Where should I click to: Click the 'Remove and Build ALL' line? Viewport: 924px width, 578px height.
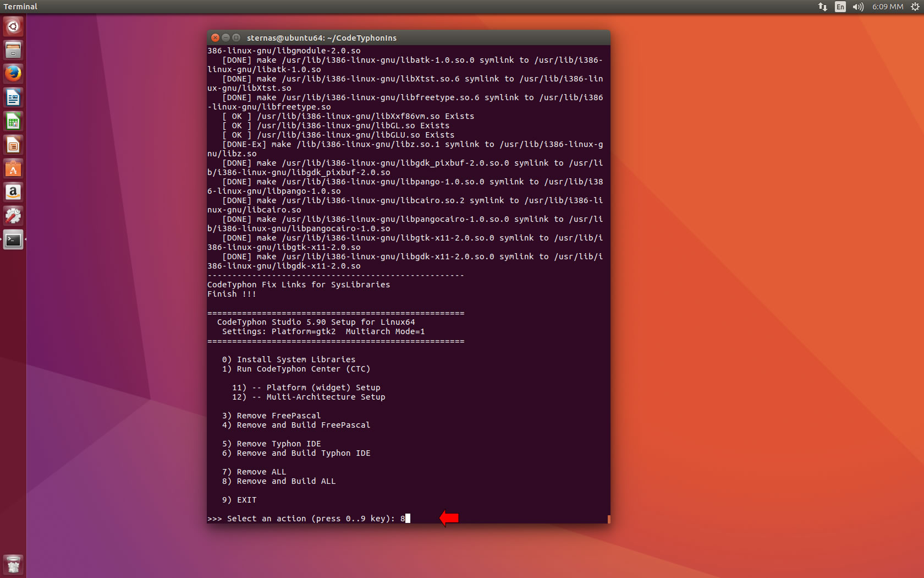coord(279,481)
